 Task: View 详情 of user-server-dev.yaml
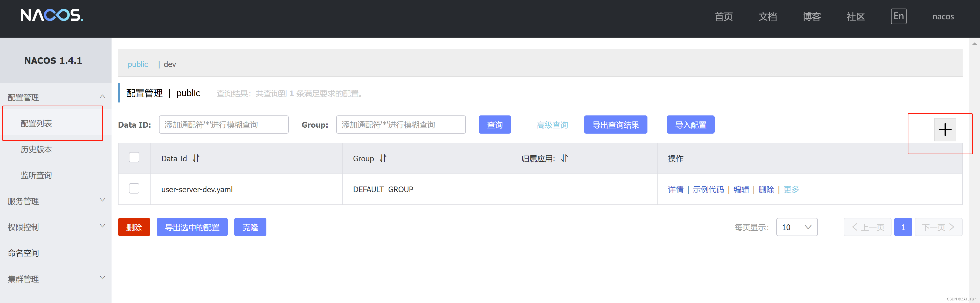click(x=675, y=189)
